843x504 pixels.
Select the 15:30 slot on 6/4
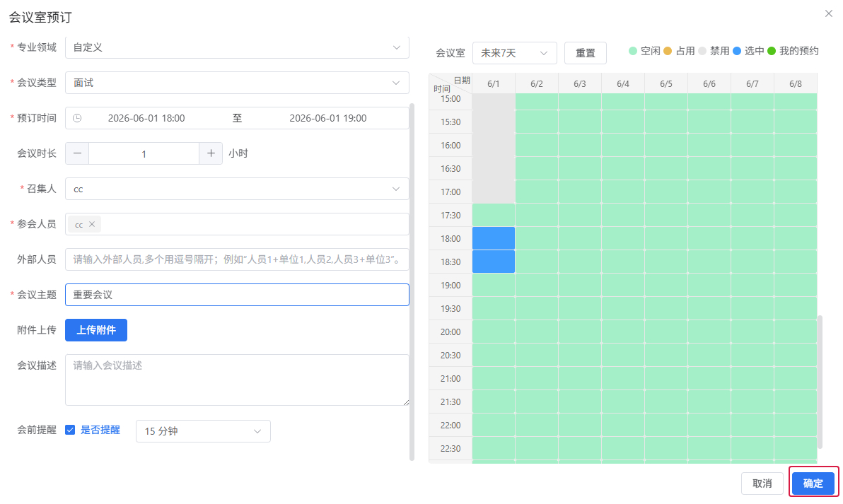click(622, 122)
